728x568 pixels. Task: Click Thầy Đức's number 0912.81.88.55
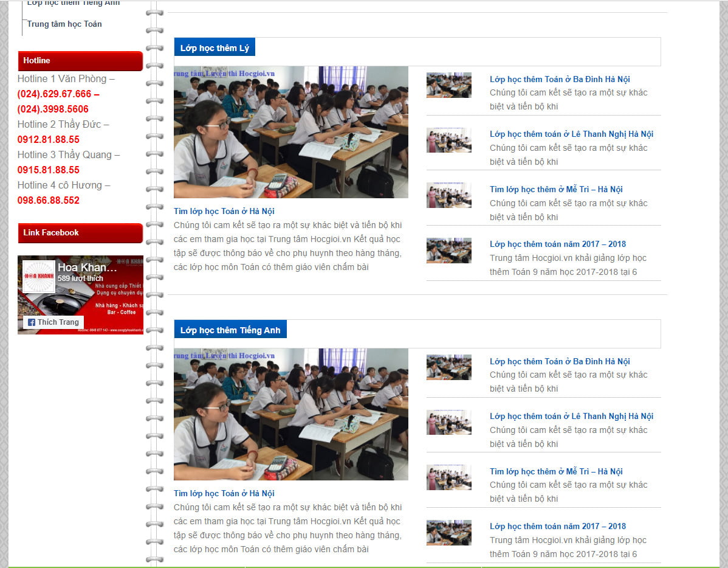coord(48,139)
